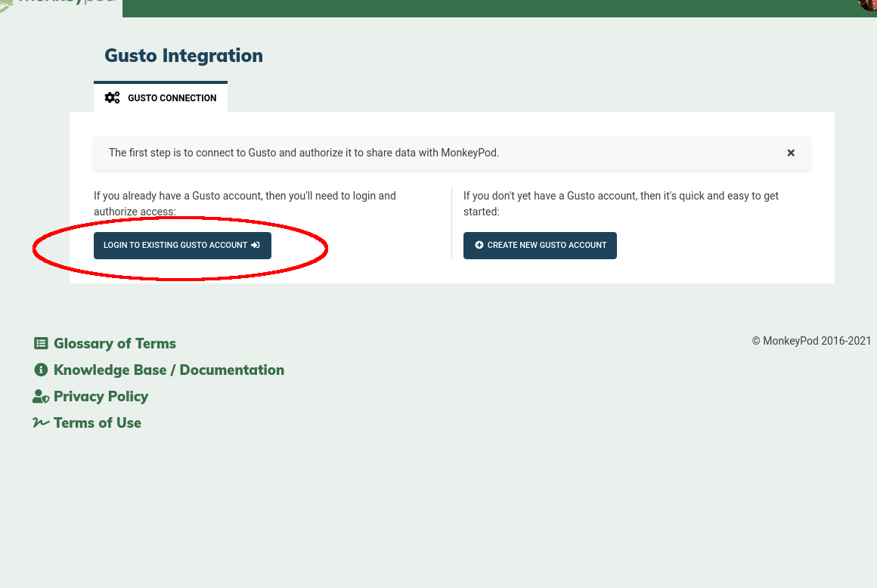877x588 pixels.
Task: Click the info icon beside Knowledge Base
Action: 41,370
